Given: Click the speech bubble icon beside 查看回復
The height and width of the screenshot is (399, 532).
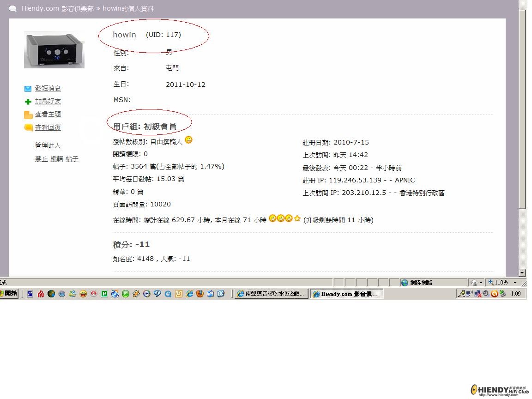Looking at the screenshot, I should tap(29, 127).
